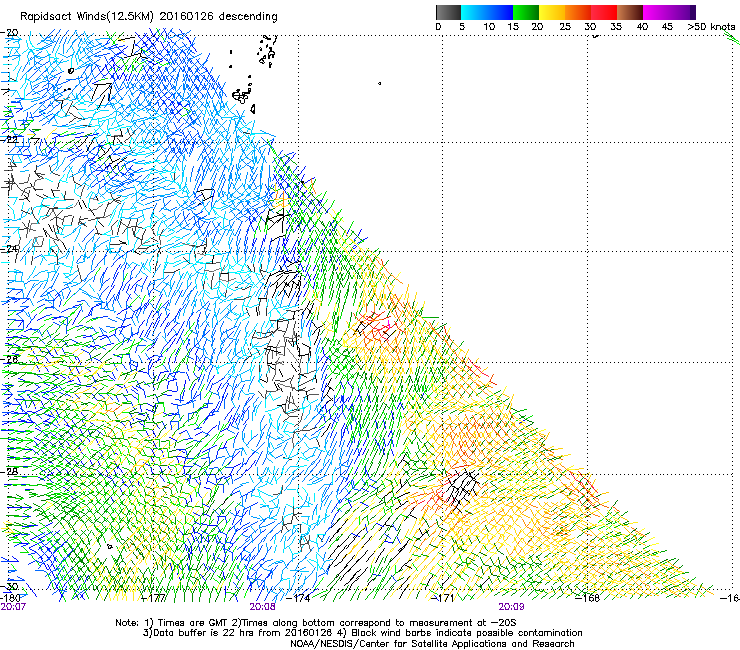Click the latitude axis label "-22"
740x650 pixels.
[10, 140]
